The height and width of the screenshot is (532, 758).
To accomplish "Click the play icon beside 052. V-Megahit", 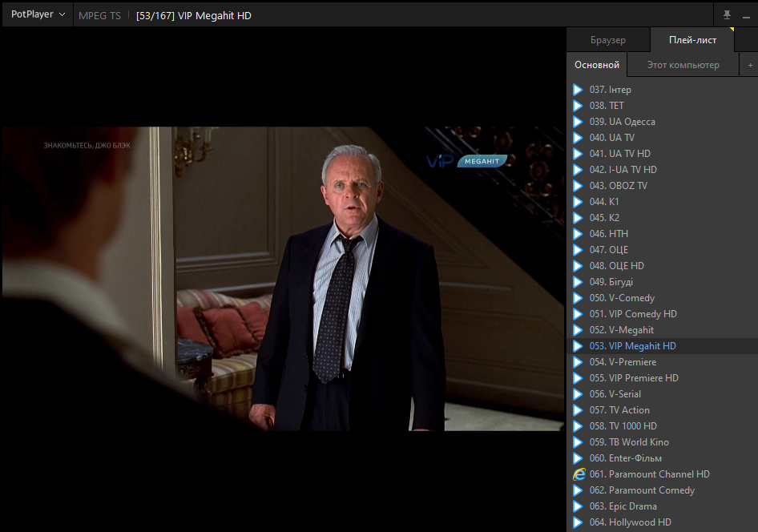I will (578, 330).
